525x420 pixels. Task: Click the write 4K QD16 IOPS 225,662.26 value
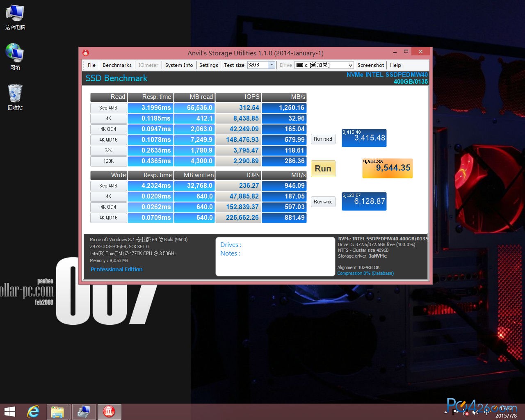[x=238, y=218]
